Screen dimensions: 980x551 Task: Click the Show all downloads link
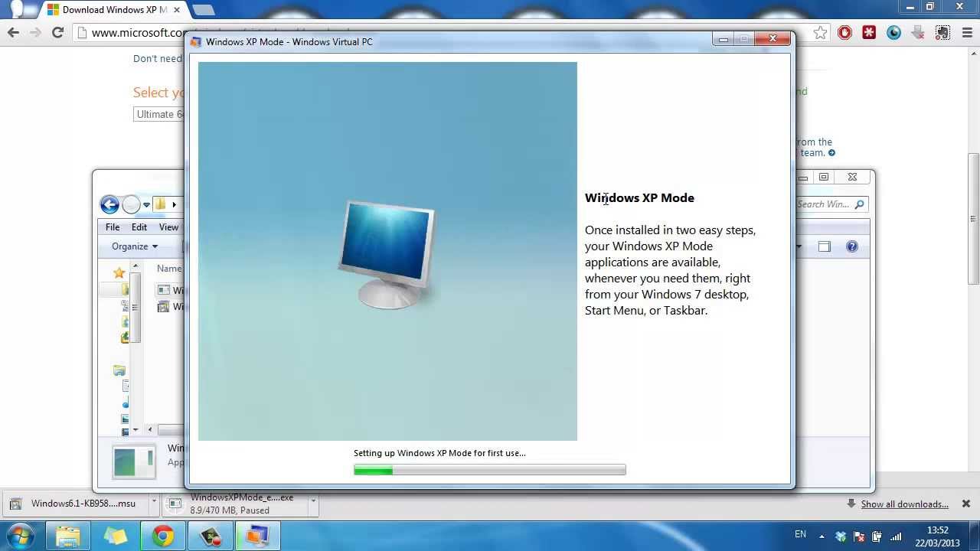(904, 504)
